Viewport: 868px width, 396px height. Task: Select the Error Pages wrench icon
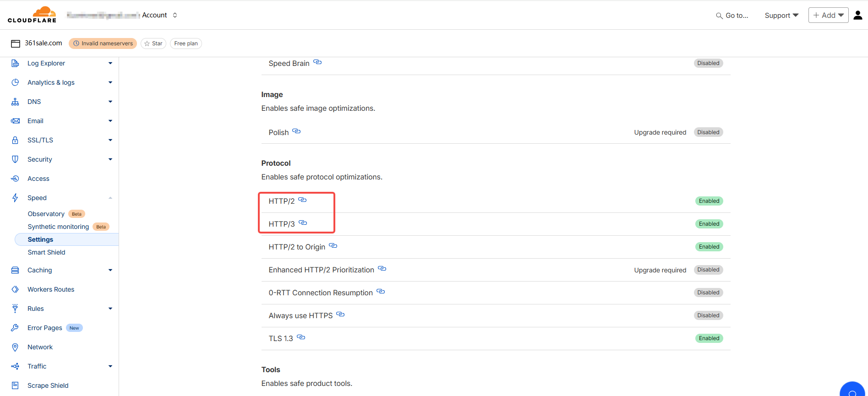tap(15, 328)
